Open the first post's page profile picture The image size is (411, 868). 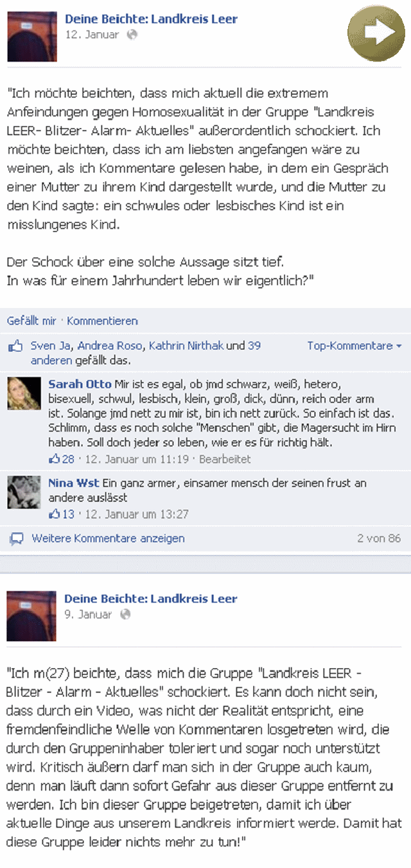pyautogui.click(x=32, y=37)
